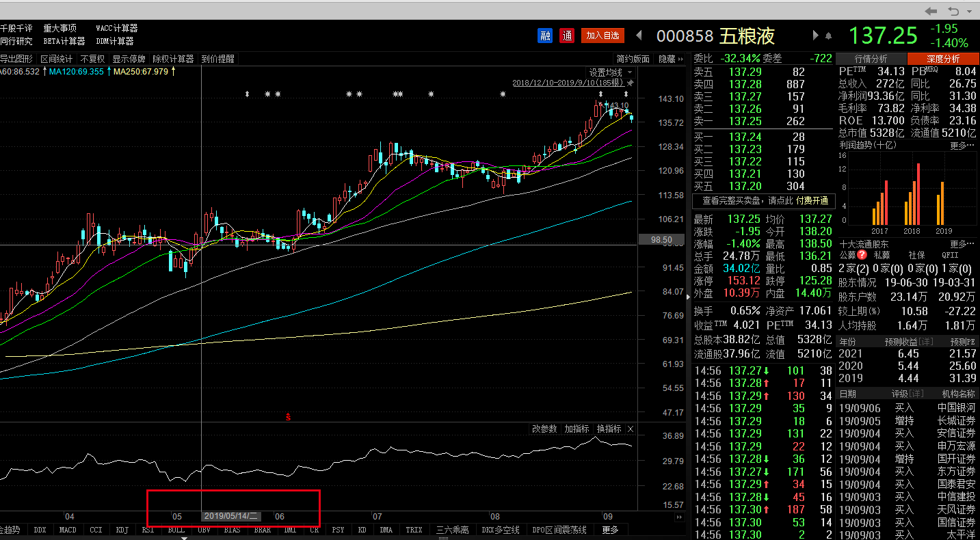Select the MACD indicator tab
The height and width of the screenshot is (540, 980).
pyautogui.click(x=68, y=530)
